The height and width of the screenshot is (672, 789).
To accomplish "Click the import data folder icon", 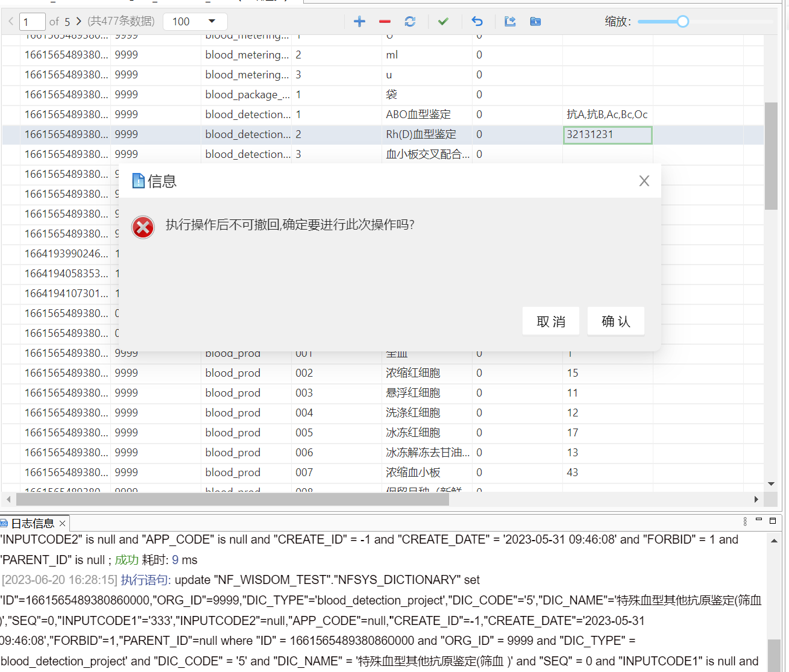I will click(535, 22).
